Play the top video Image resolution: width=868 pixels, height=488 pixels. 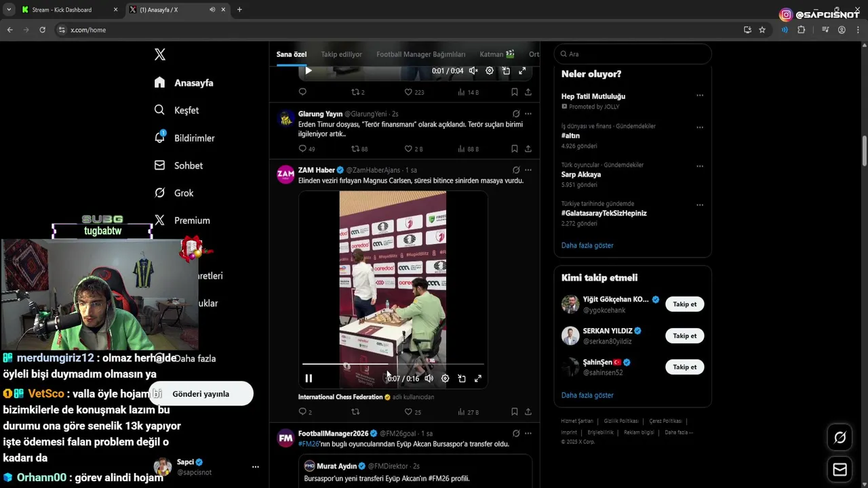click(x=309, y=70)
